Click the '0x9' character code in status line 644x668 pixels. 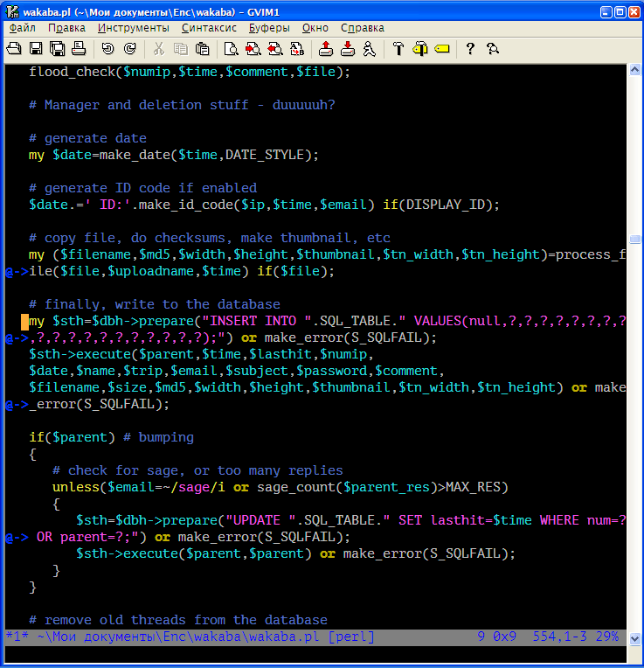504,637
